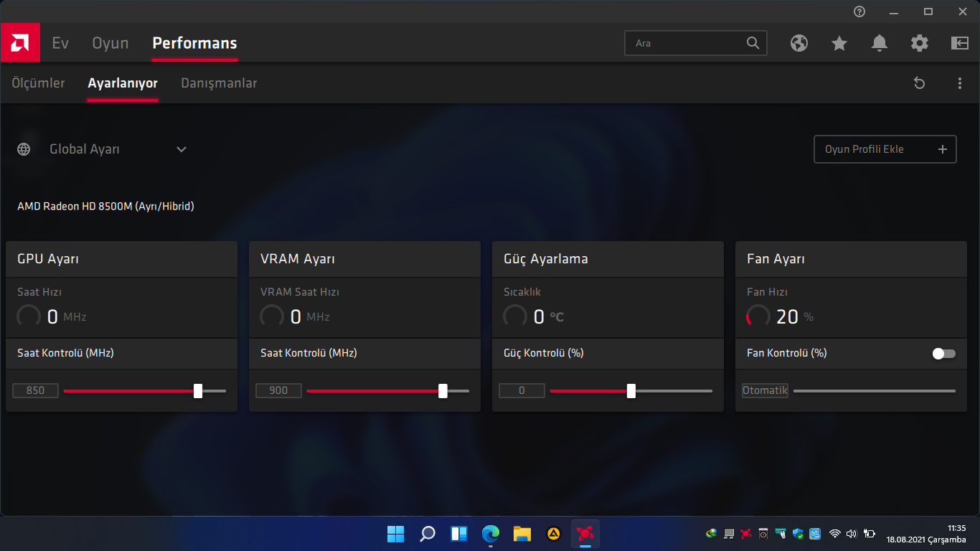Open the notifications bell

pyautogui.click(x=880, y=43)
